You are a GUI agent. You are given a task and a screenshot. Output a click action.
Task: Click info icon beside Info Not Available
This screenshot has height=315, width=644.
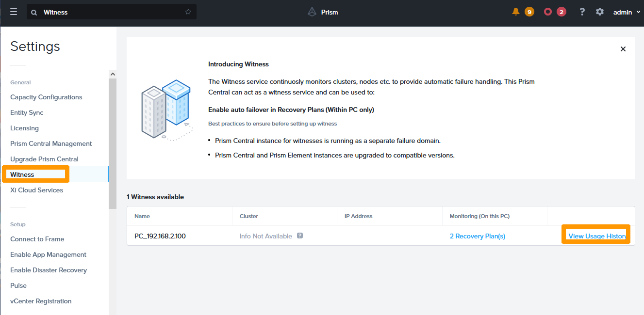(300, 236)
